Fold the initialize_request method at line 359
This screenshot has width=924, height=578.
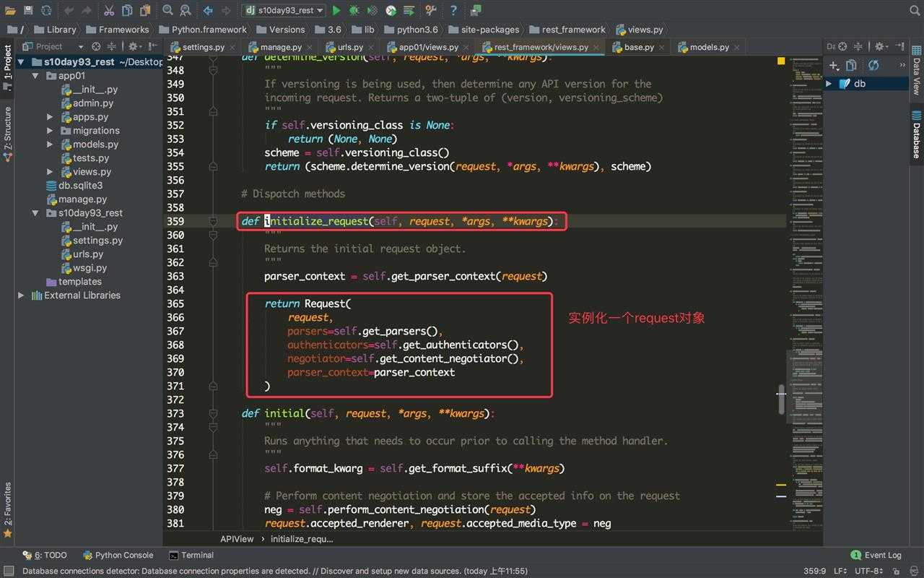pyautogui.click(x=213, y=221)
